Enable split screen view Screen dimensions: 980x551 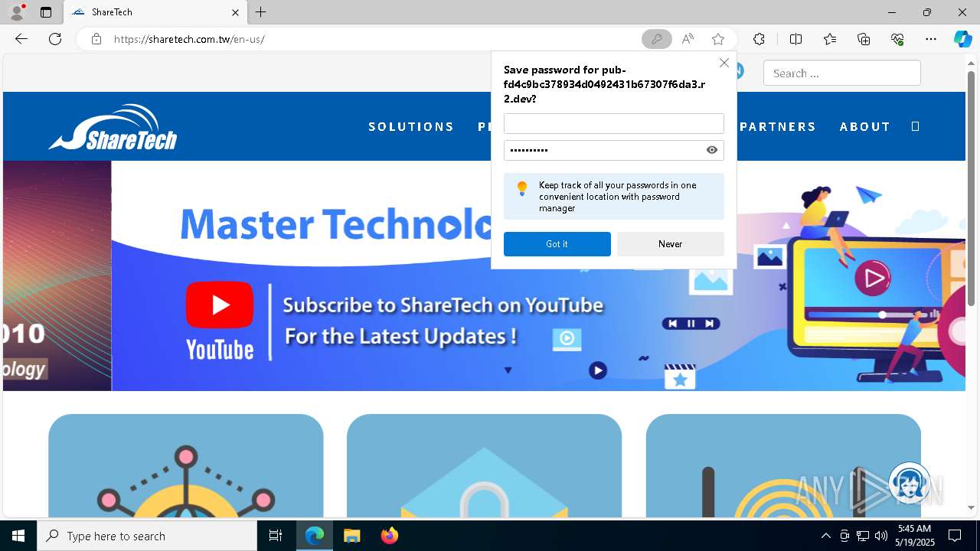click(x=795, y=39)
